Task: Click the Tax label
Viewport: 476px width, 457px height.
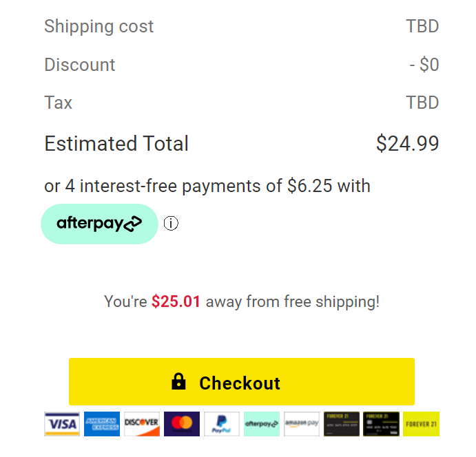Action: point(59,103)
